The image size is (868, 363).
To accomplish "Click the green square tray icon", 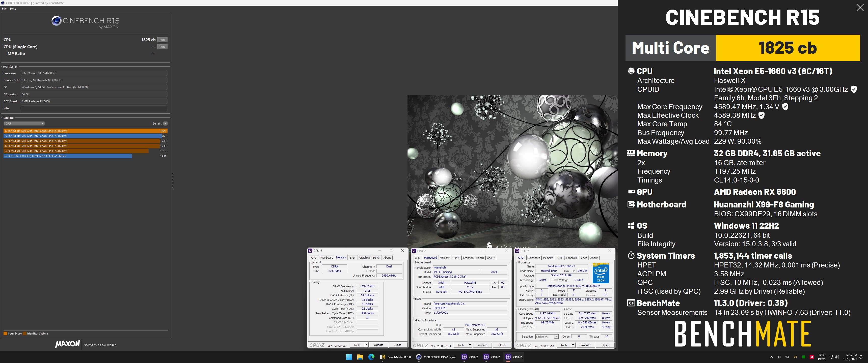I will pos(804,357).
